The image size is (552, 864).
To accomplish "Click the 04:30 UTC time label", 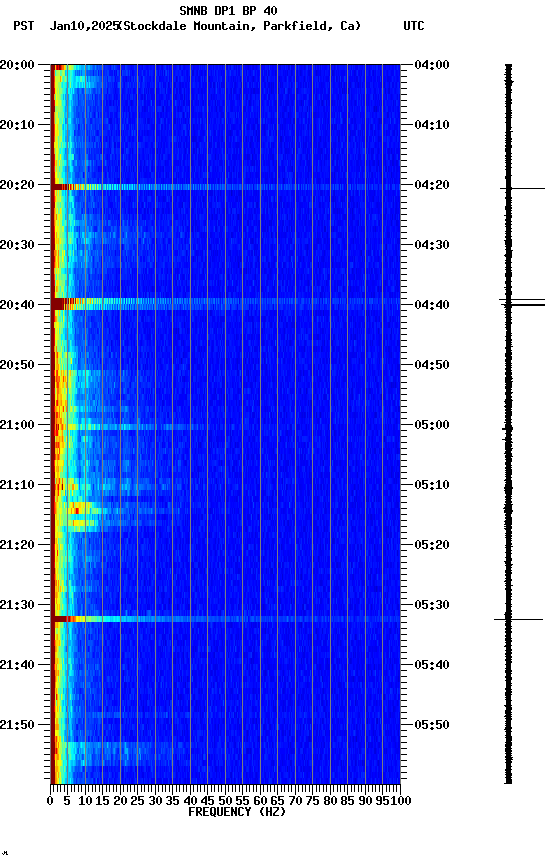I will (x=432, y=245).
